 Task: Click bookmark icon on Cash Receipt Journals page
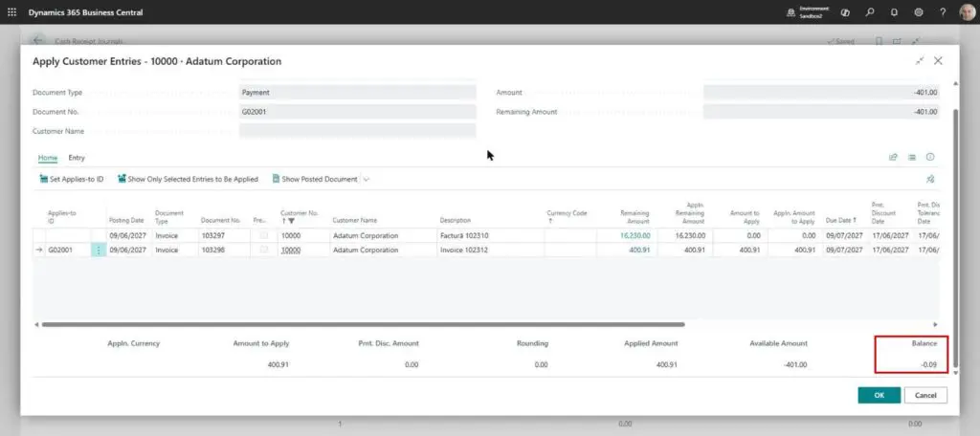pos(879,41)
